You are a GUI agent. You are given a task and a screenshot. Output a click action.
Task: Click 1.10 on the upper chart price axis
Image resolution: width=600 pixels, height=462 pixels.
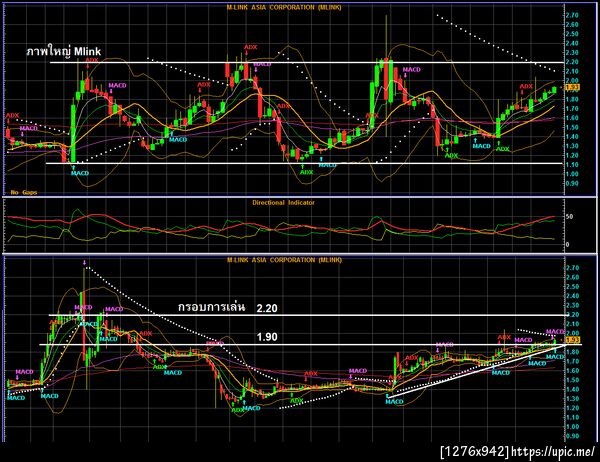tap(572, 165)
